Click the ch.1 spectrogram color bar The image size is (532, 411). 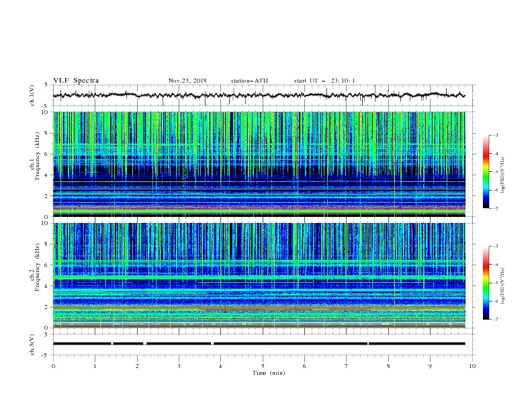coord(486,172)
